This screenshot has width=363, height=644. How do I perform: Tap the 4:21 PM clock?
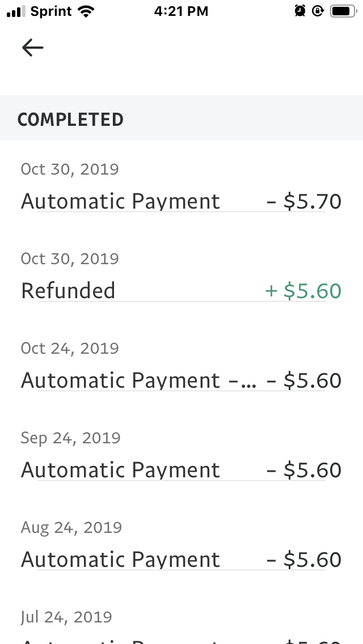181,11
